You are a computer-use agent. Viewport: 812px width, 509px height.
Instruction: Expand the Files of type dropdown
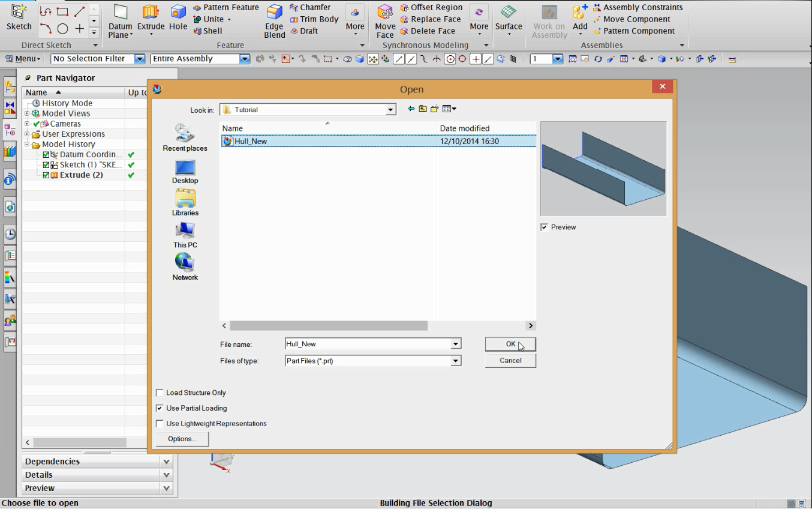point(456,361)
